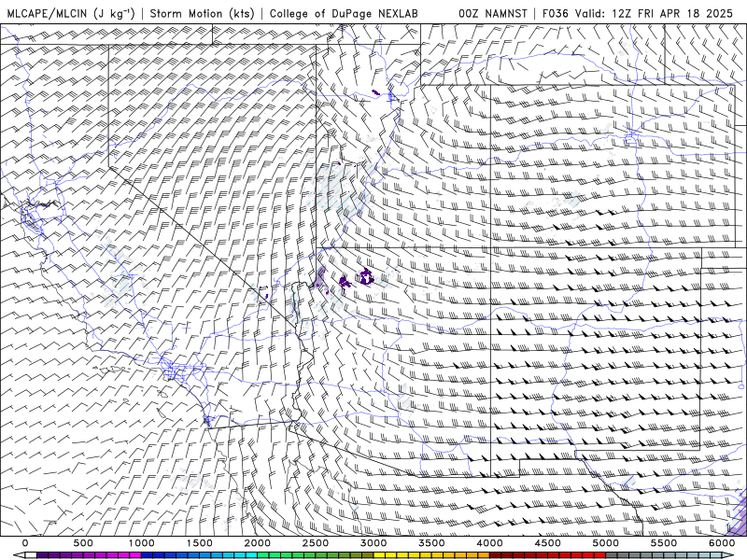Viewport: 747px width, 560px height.
Task: Click the '5500' color scale label
Action: pos(664,543)
